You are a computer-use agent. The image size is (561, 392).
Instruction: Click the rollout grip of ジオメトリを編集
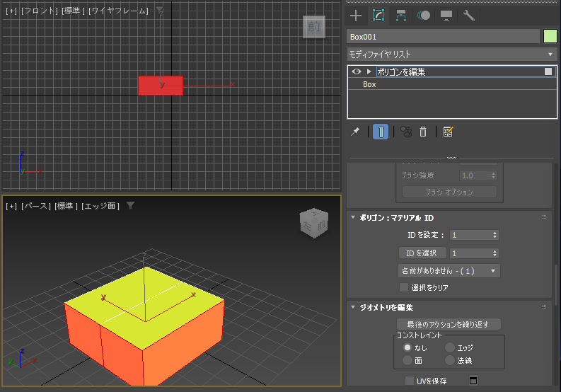coord(545,307)
